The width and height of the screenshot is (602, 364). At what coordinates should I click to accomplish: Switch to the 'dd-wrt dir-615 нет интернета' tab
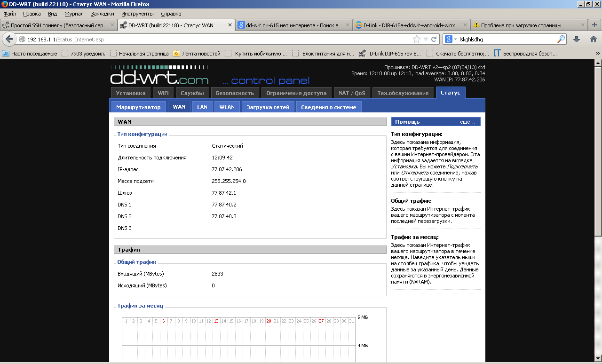(293, 25)
